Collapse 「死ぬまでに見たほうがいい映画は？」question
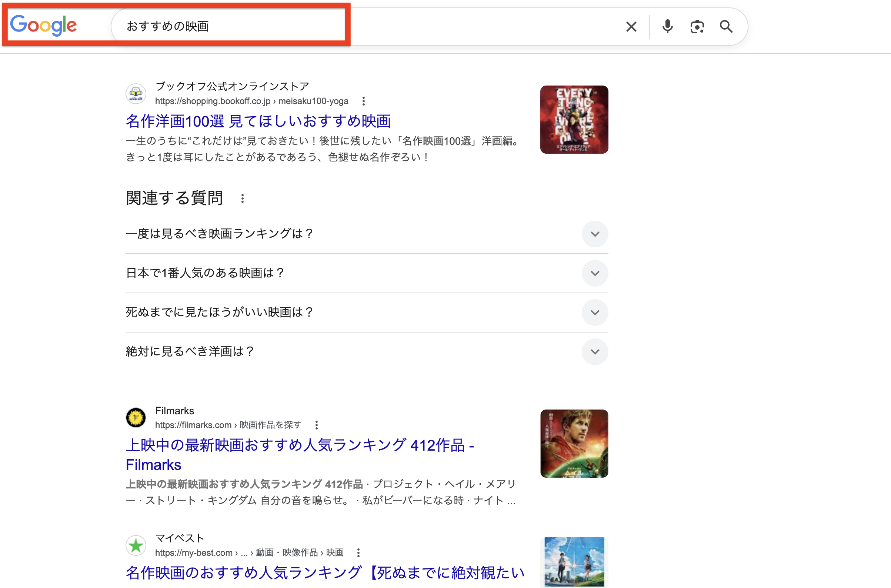The width and height of the screenshot is (891, 588). point(595,313)
